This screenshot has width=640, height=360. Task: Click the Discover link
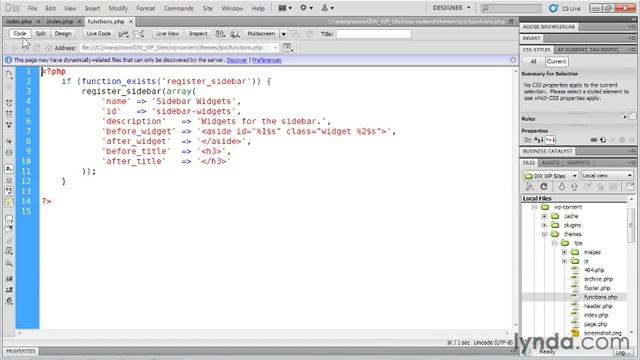[237, 60]
